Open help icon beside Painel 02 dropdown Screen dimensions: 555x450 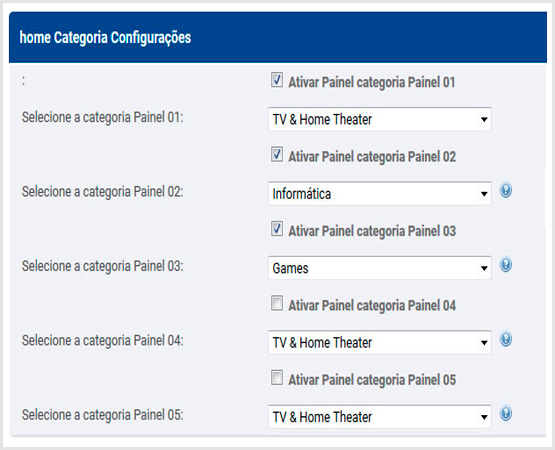[506, 191]
